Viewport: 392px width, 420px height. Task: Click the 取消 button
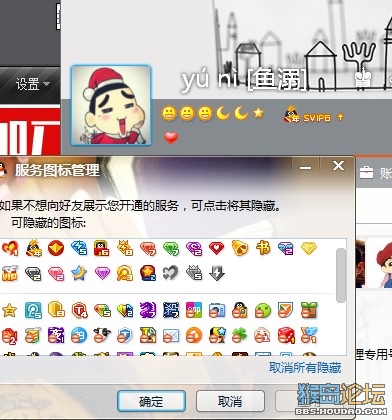point(230,401)
